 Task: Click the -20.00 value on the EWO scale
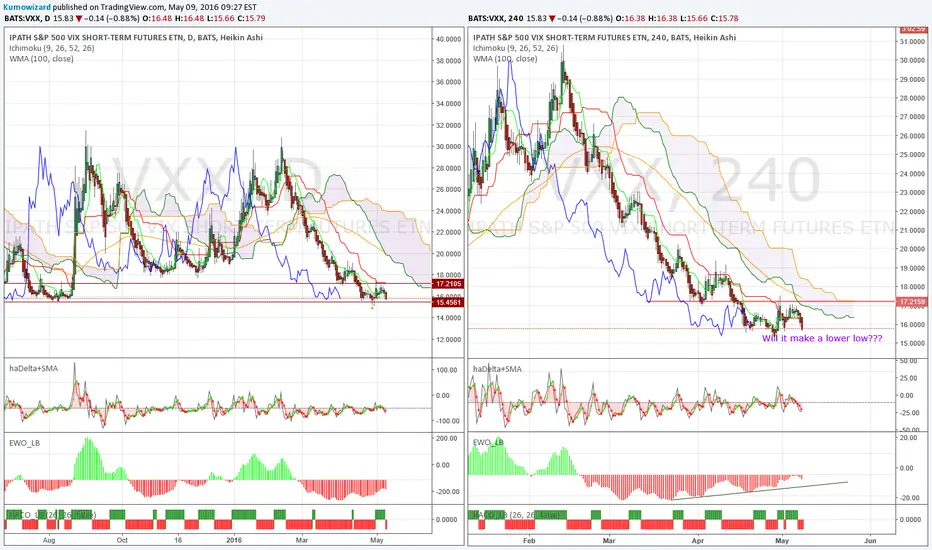(x=909, y=498)
